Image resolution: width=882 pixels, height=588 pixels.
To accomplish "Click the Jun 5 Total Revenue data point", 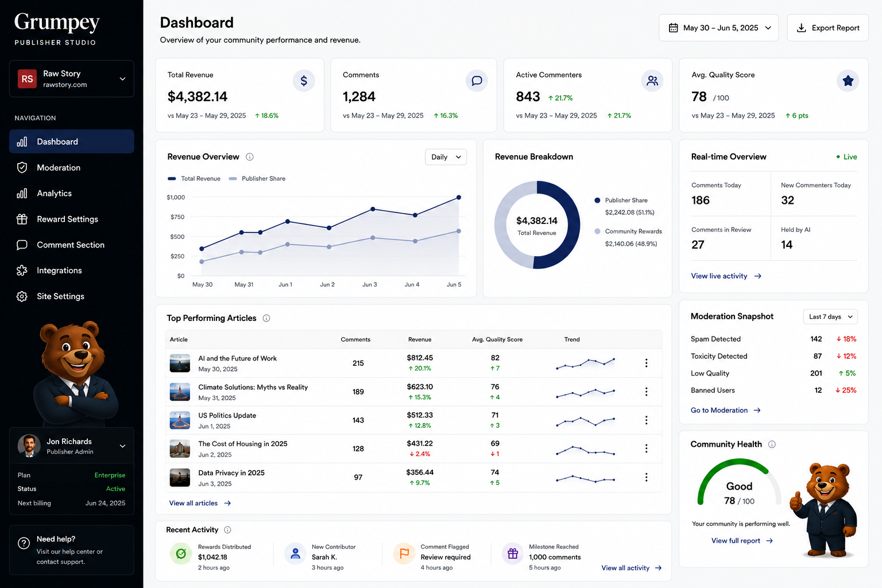I will coord(459,197).
